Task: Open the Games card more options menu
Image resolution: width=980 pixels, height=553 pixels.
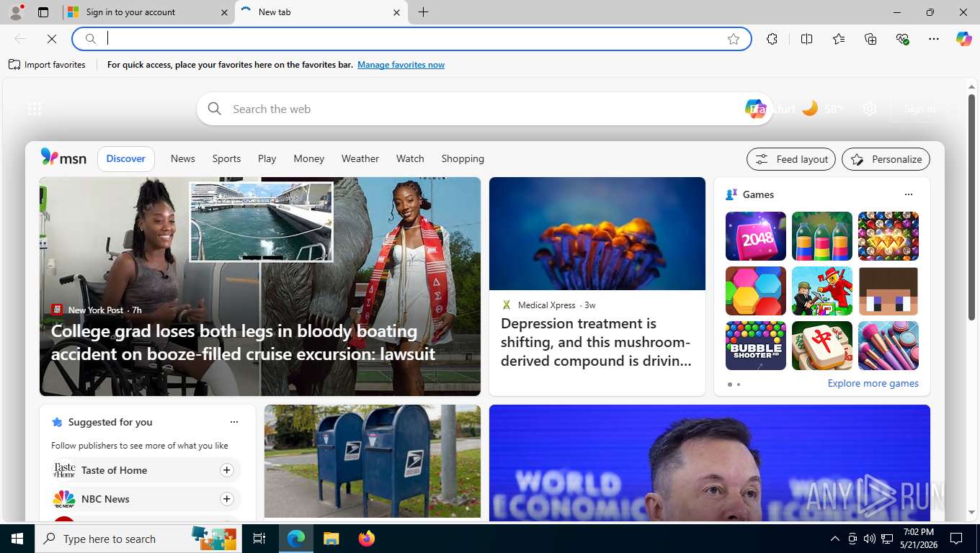Action: [908, 194]
